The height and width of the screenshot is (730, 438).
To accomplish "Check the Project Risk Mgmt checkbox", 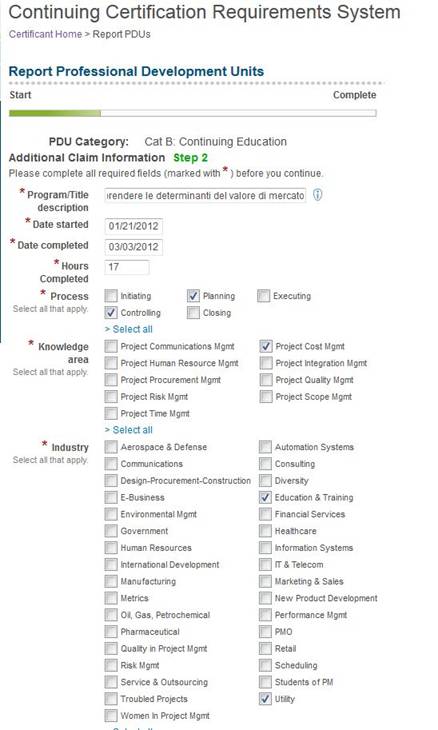I will click(111, 397).
